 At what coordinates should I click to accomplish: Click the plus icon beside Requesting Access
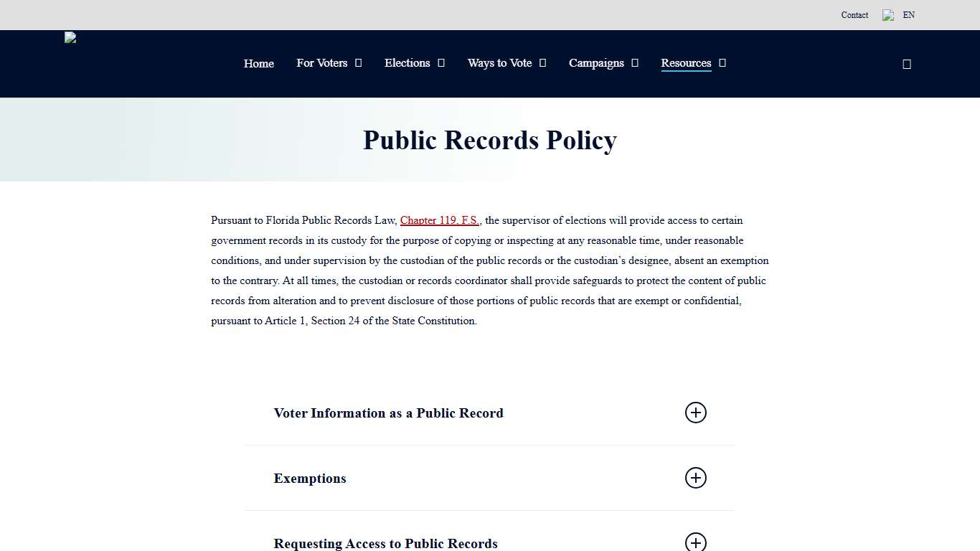[695, 542]
